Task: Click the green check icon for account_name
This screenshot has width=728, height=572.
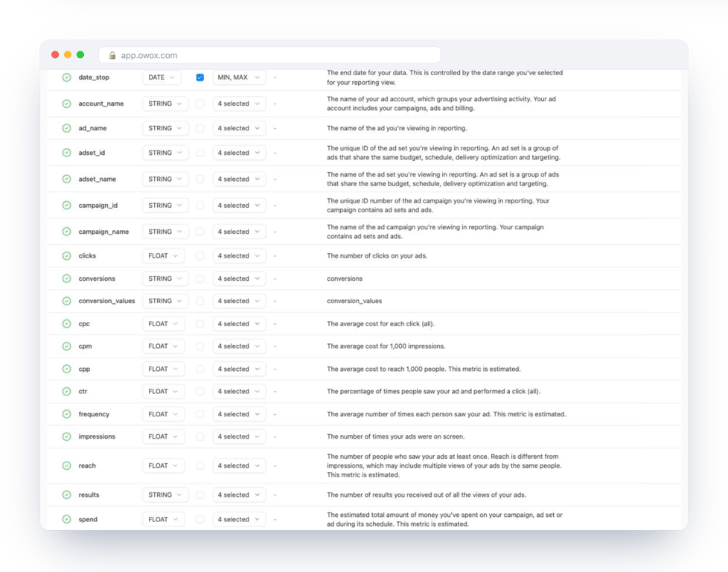Action: pos(66,104)
